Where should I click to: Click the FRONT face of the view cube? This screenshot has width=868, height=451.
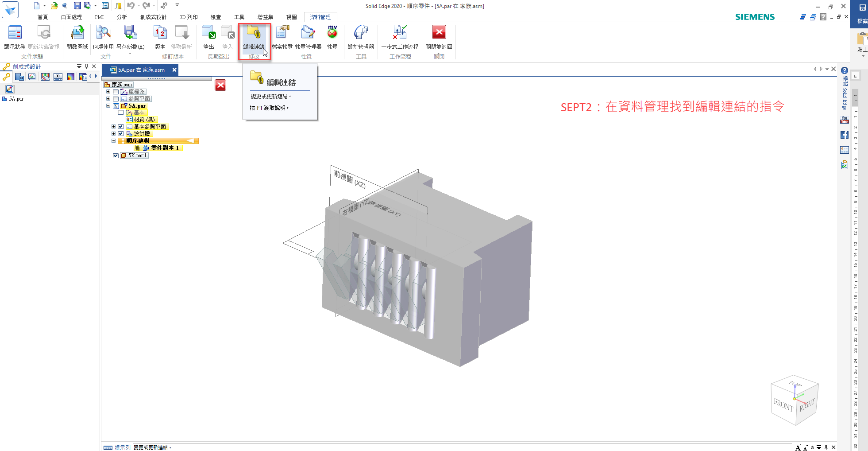(x=783, y=405)
